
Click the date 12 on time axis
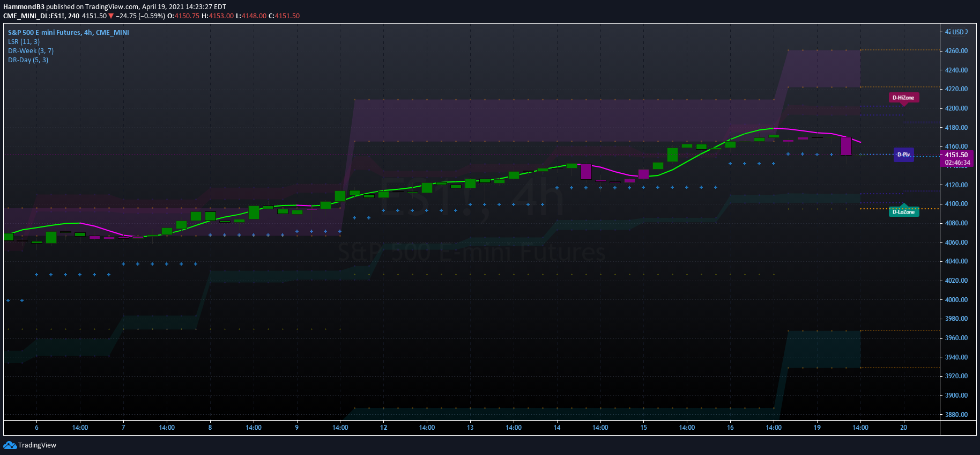coord(384,428)
